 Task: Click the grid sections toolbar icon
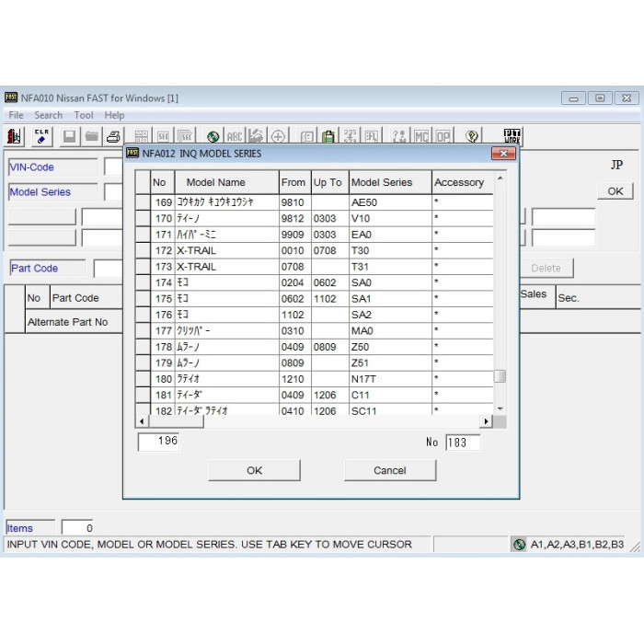[x=142, y=136]
